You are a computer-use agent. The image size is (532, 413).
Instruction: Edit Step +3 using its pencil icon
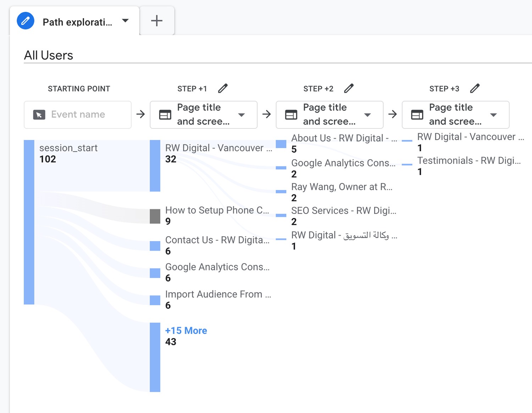(475, 88)
